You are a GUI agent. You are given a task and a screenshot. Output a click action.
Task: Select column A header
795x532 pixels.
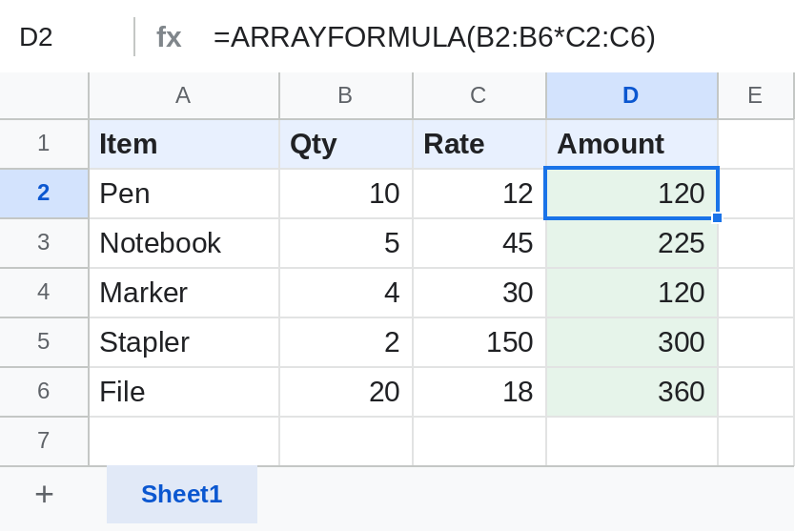(184, 95)
